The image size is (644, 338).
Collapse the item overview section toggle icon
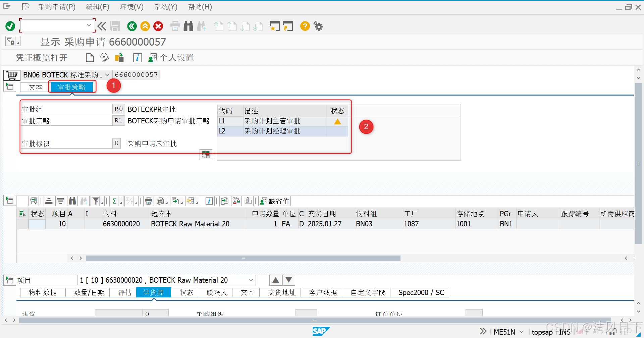pyautogui.click(x=10, y=201)
